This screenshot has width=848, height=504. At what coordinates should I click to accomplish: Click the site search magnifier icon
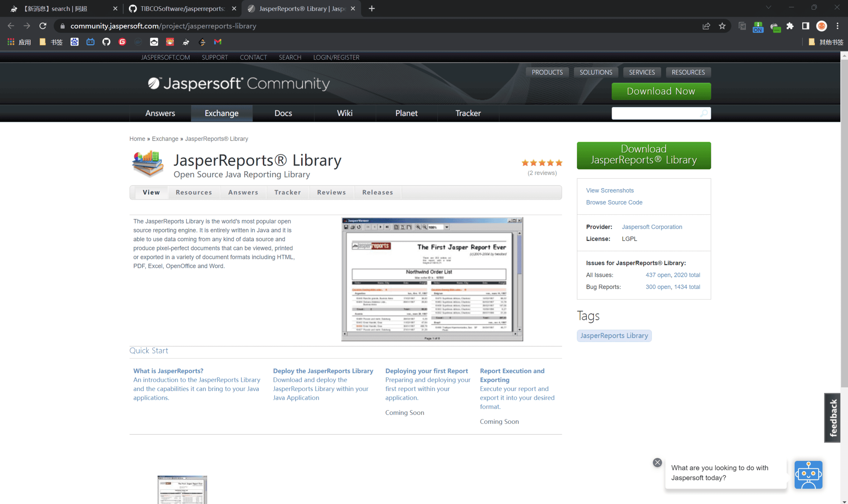[x=704, y=113]
